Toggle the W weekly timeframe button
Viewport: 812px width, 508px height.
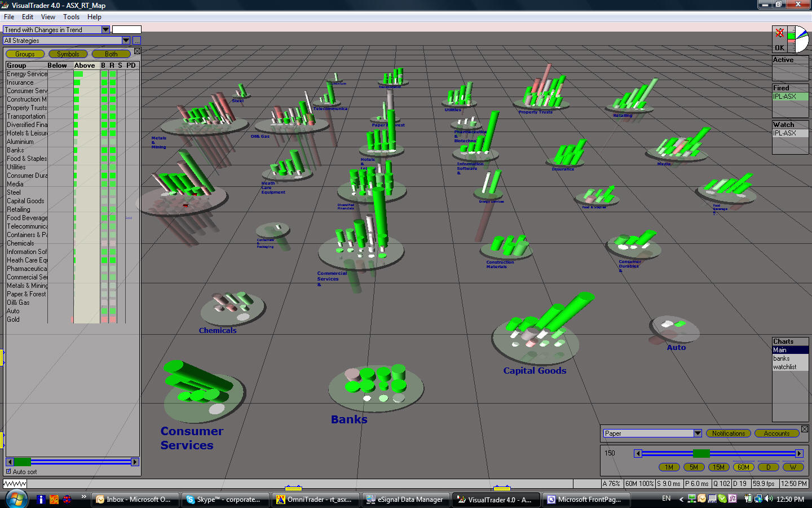pyautogui.click(x=793, y=467)
